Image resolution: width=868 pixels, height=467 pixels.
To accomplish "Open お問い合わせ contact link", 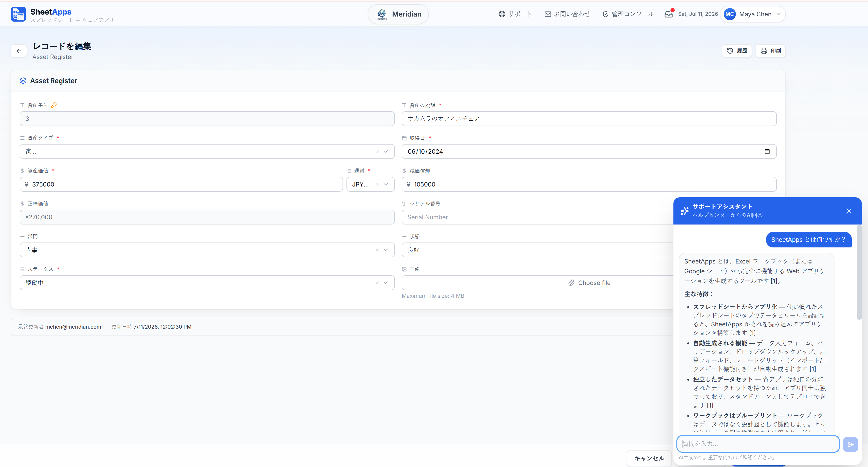I will 567,14.
